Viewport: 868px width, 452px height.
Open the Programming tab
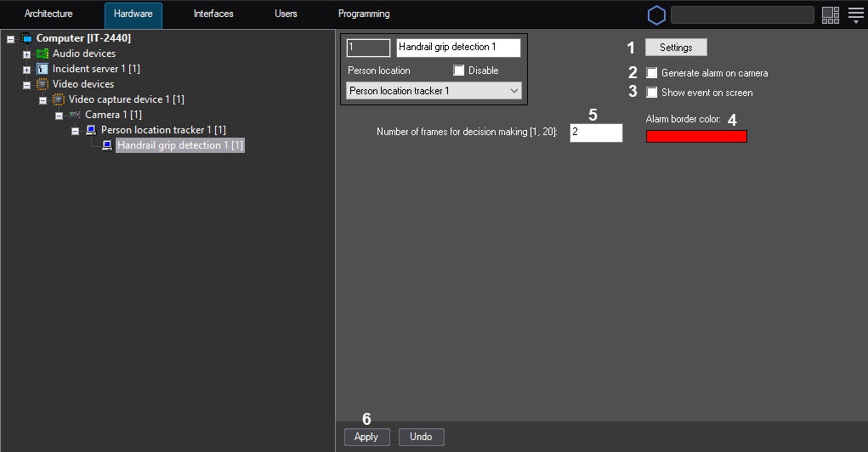point(364,14)
